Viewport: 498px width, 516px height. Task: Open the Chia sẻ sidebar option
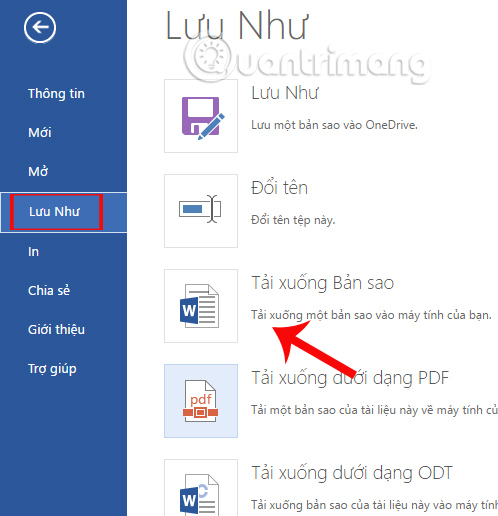(49, 290)
